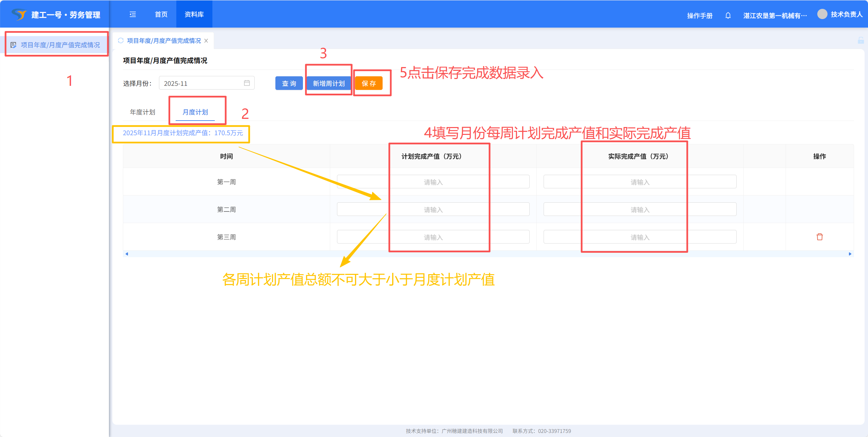The height and width of the screenshot is (437, 868).
Task: Click first week planned value input
Action: coord(433,182)
